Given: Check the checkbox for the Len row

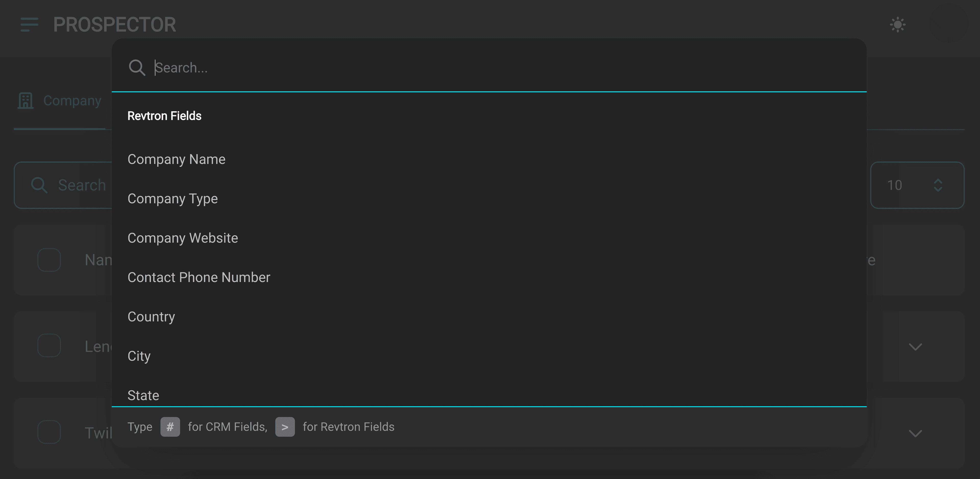Looking at the screenshot, I should (x=49, y=345).
